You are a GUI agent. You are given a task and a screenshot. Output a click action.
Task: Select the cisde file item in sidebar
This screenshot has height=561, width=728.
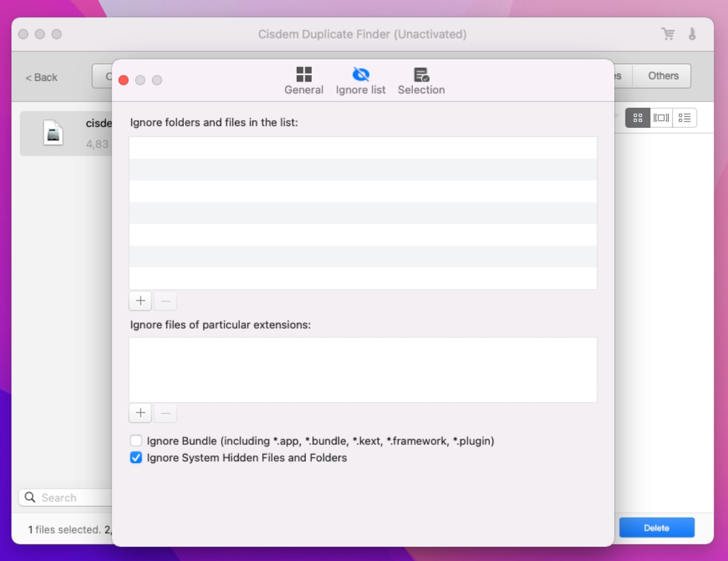coord(66,133)
